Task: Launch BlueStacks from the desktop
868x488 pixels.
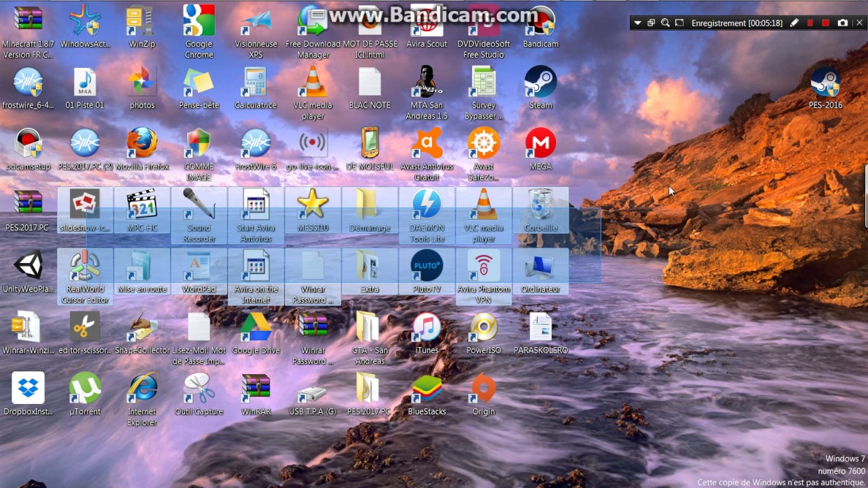Action: point(427,388)
